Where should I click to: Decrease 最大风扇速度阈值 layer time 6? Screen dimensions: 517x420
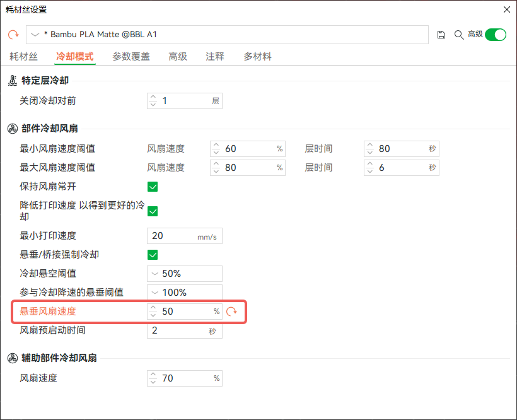[x=370, y=172]
